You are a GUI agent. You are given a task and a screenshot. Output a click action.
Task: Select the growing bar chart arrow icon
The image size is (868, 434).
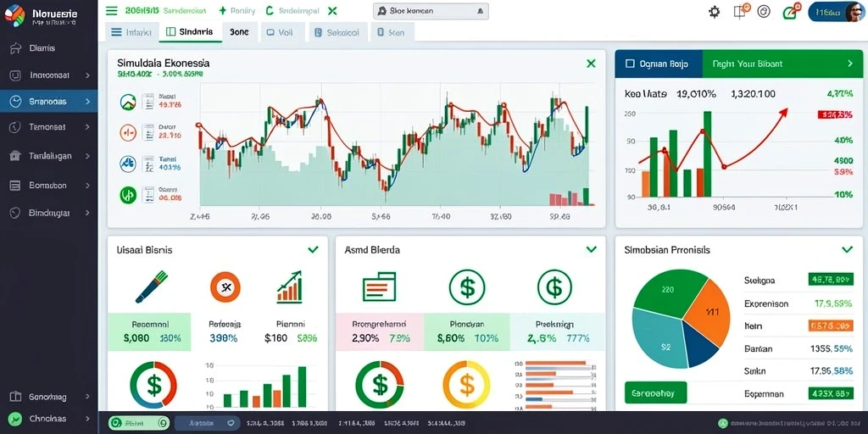point(290,287)
